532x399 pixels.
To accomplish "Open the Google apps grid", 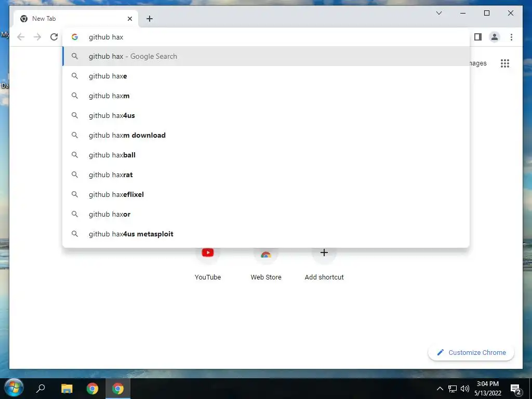I will coord(505,63).
